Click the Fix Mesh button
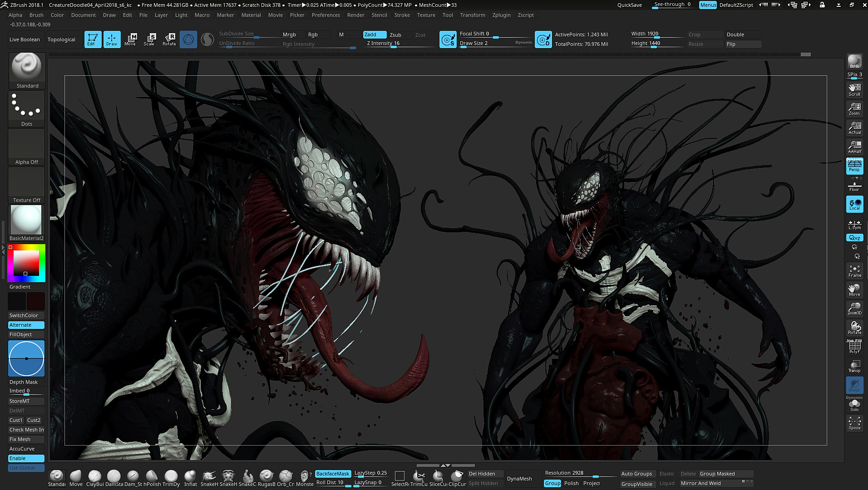The height and width of the screenshot is (490, 868). tap(26, 439)
